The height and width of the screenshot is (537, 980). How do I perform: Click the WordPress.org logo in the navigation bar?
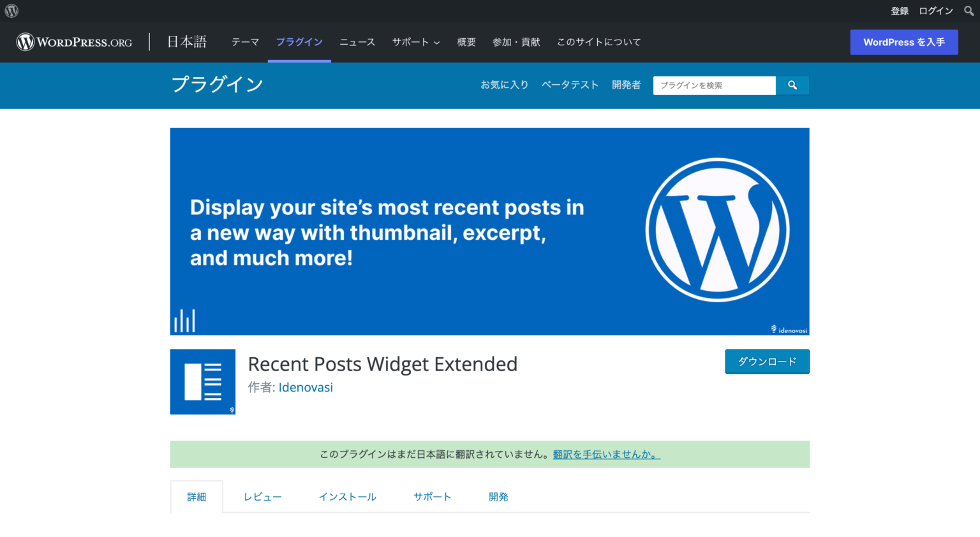pos(73,42)
